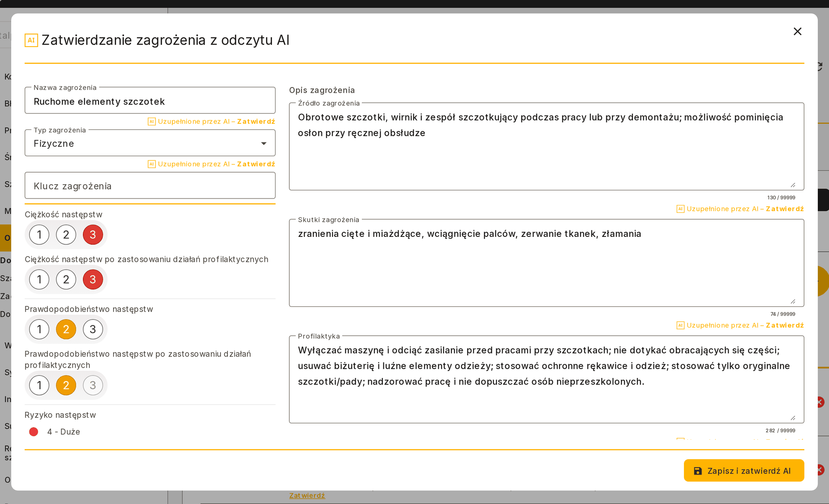Close the AI threat approval dialog
The image size is (829, 504).
[x=797, y=31]
